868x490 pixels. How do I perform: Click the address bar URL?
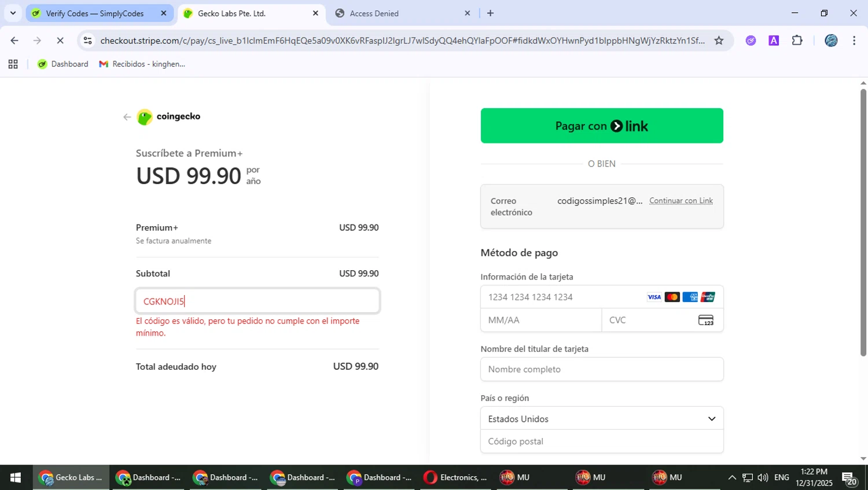coord(402,40)
